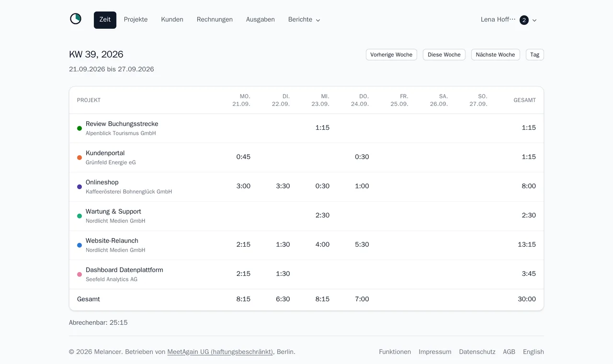Select the Onlineshop project name
Viewport: 613px width, 364px height.
point(102,182)
